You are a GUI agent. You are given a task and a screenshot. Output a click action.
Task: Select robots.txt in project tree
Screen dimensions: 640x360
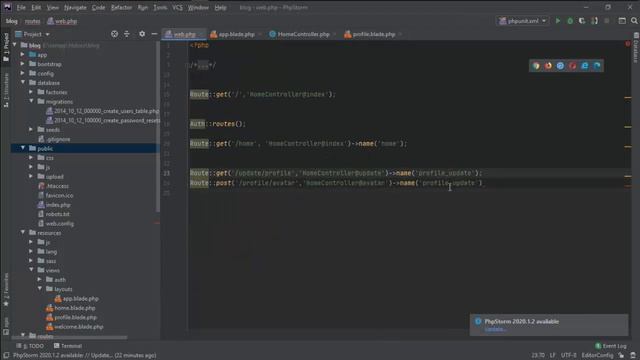(x=57, y=214)
